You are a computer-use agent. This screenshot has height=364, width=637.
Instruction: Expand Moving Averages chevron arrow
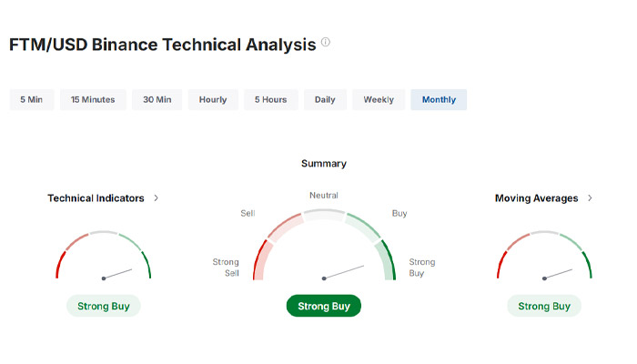click(590, 197)
